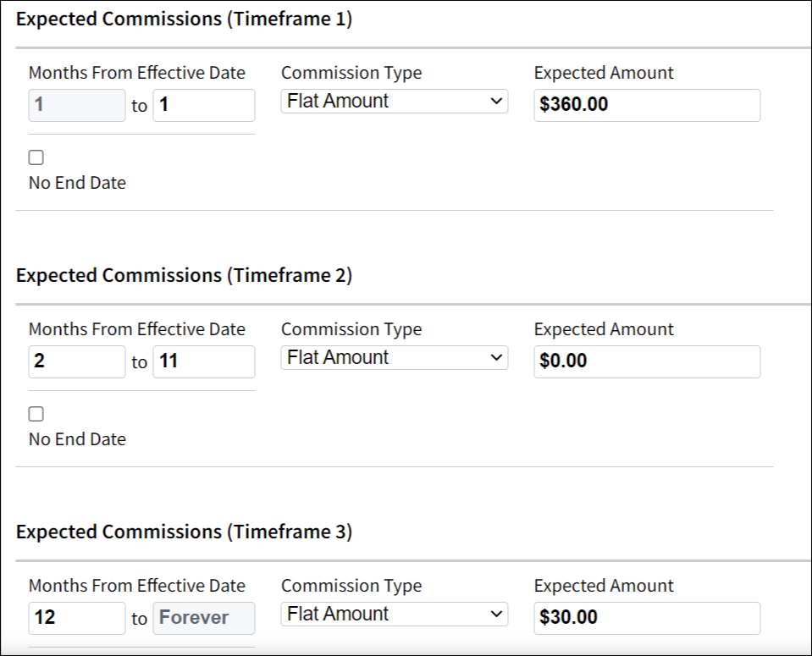Open the Commission Type dropdown for Timeframe 3
This screenshot has width=812, height=656.
point(394,614)
